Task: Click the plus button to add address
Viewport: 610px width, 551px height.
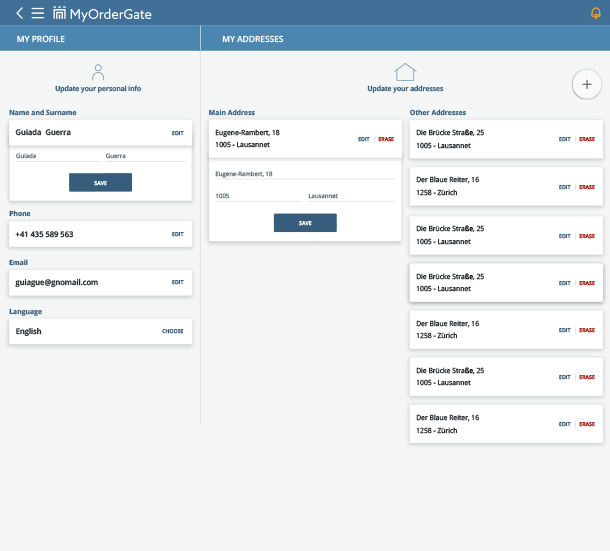Action: point(586,84)
